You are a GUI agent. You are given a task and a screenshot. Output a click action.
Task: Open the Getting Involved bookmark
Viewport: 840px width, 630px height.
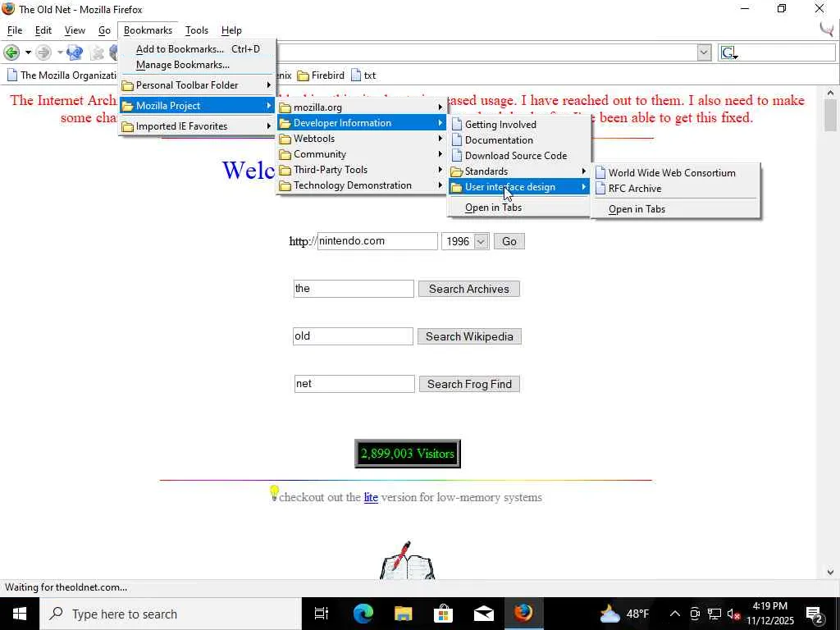519,125
